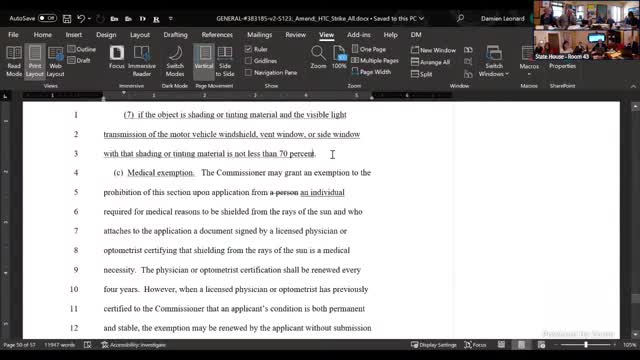Uncheck the Ruler checkbox

(248, 49)
